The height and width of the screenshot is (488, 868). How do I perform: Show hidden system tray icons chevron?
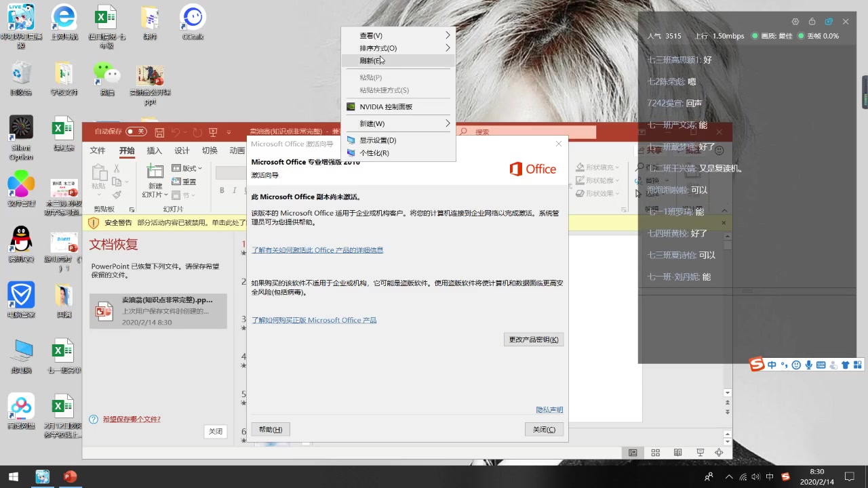pyautogui.click(x=729, y=476)
